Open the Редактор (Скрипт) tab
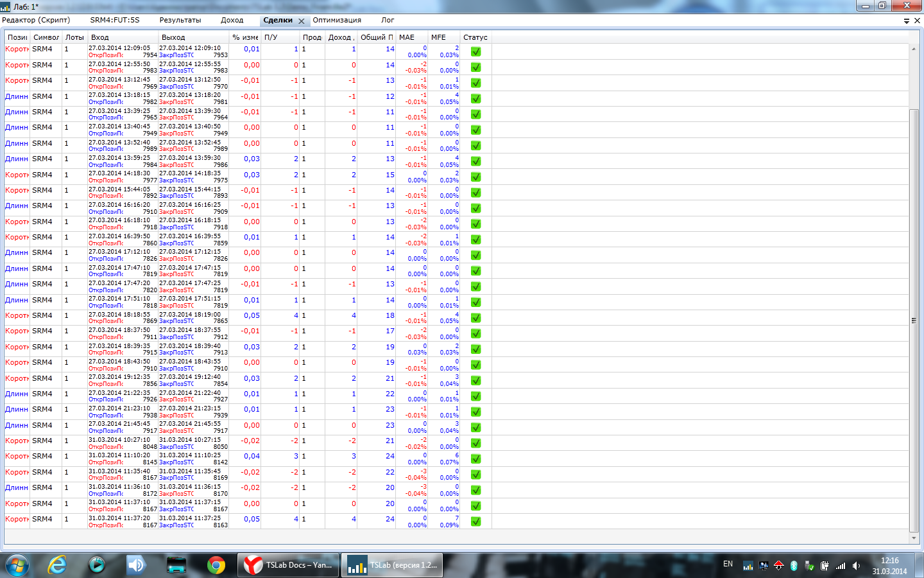 coord(36,21)
